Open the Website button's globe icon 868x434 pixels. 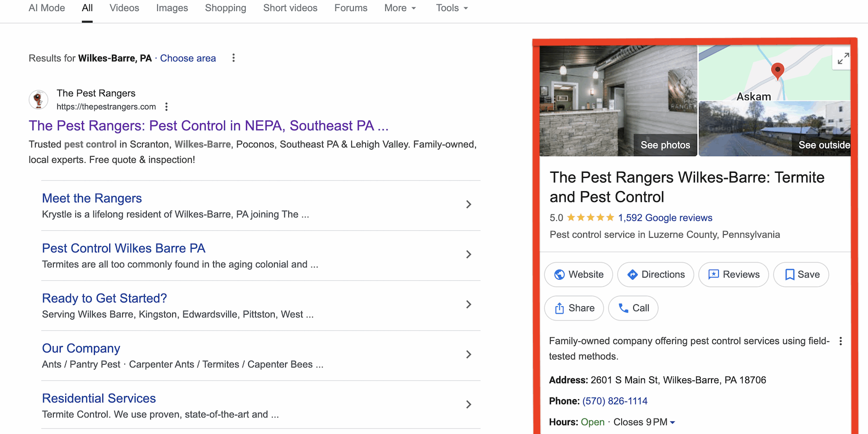(x=560, y=274)
